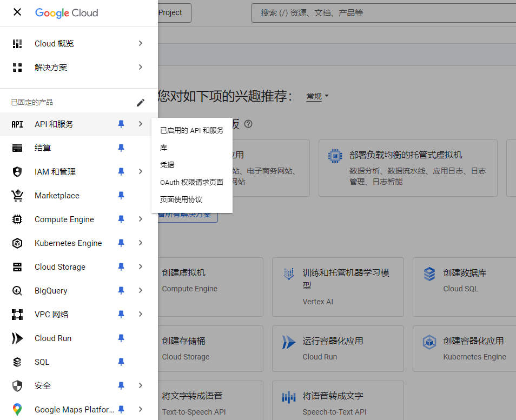Unpin Kubernetes Engine from pinned products
The width and height of the screenshot is (516, 420).
coord(121,243)
